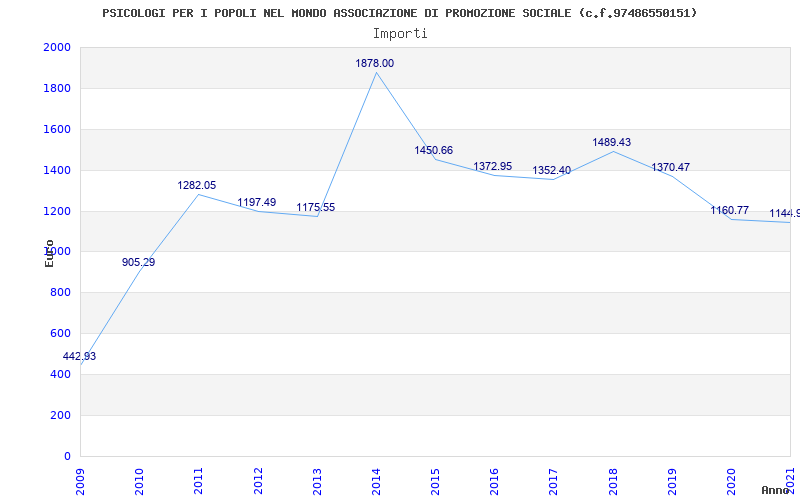800x500 pixels.
Task: Select the 2009 year axis label
Action: [81, 481]
